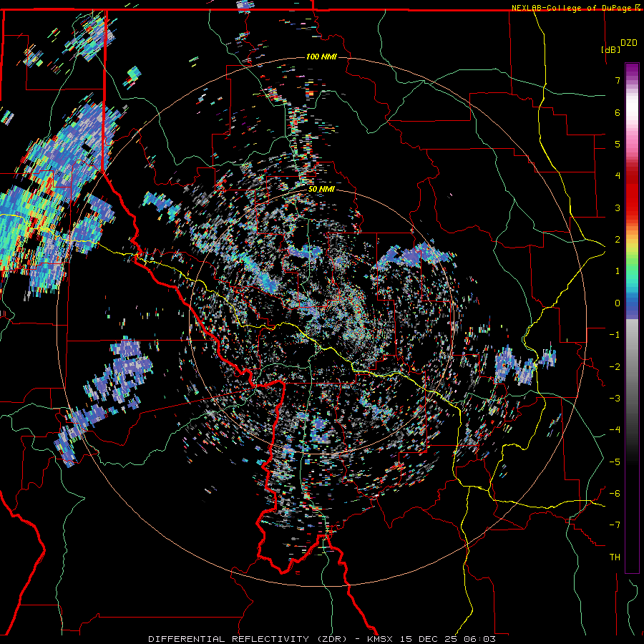The height and width of the screenshot is (644, 644).
Task: Click the -5 value on color scale
Action: (x=615, y=462)
